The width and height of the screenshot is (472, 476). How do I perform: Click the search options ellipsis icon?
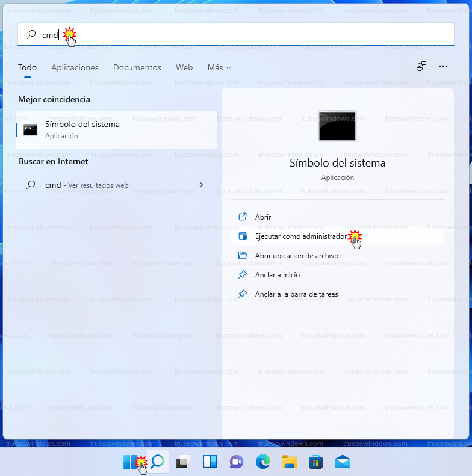[443, 66]
